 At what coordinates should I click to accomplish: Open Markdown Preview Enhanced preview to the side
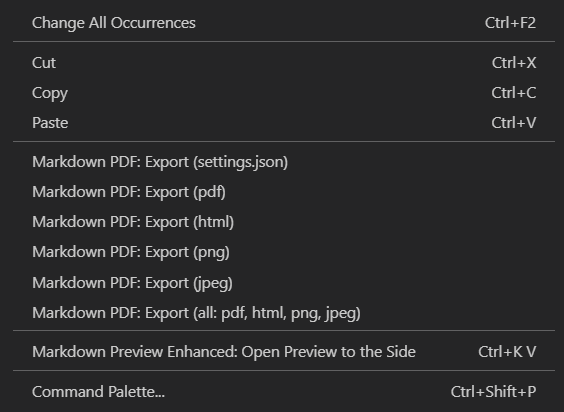(284, 352)
